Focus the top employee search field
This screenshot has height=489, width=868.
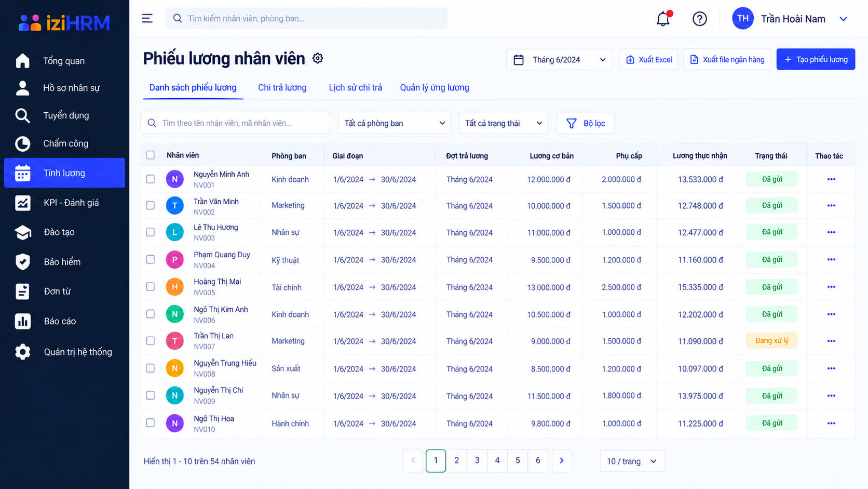click(x=307, y=19)
